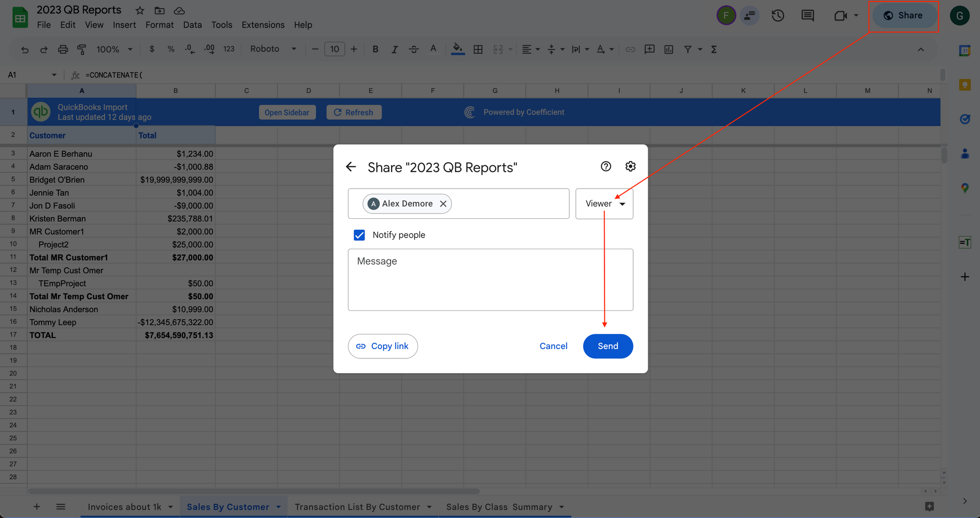Screen dimensions: 980x518
Task: Click the Google account avatar G
Action: pyautogui.click(x=959, y=16)
